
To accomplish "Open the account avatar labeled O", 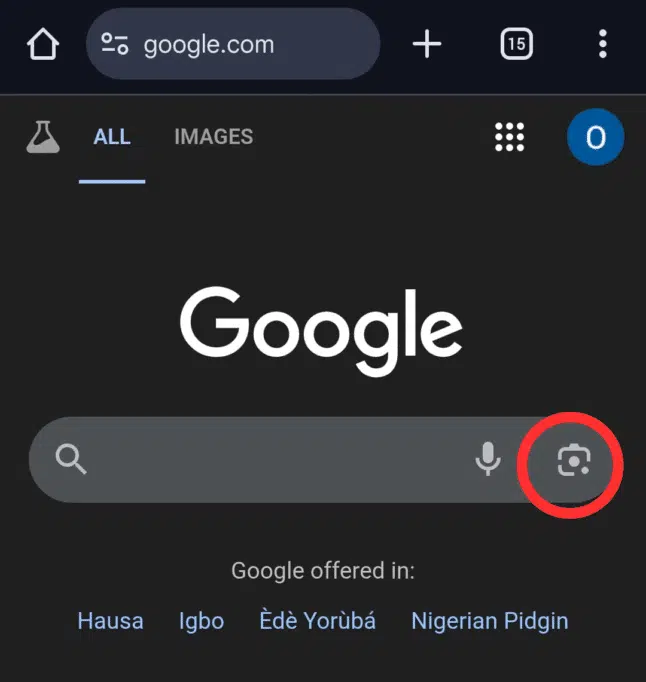I will [x=595, y=137].
